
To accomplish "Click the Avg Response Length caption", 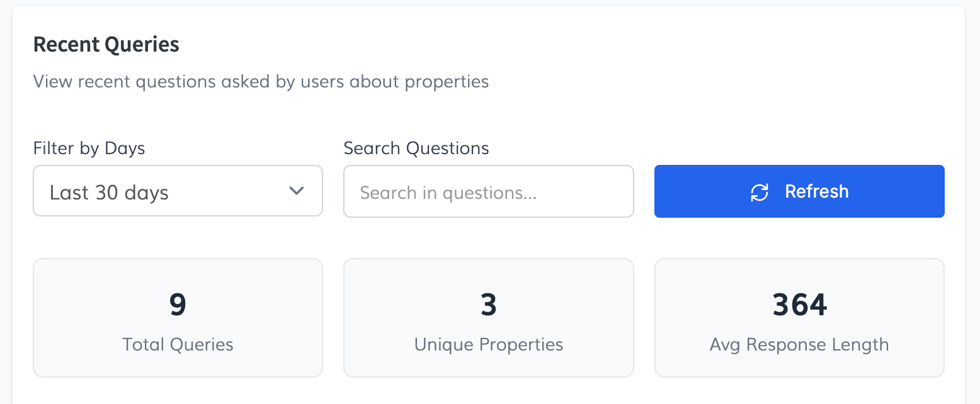I will 799,345.
